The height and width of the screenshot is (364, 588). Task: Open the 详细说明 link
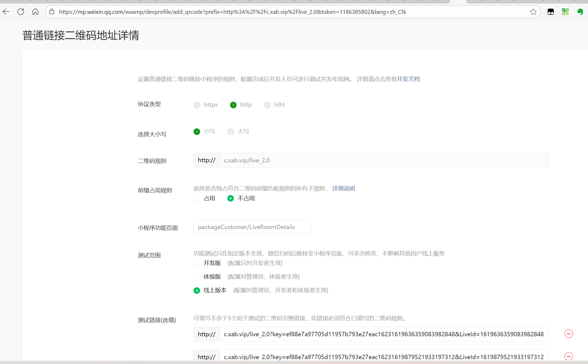(x=344, y=189)
